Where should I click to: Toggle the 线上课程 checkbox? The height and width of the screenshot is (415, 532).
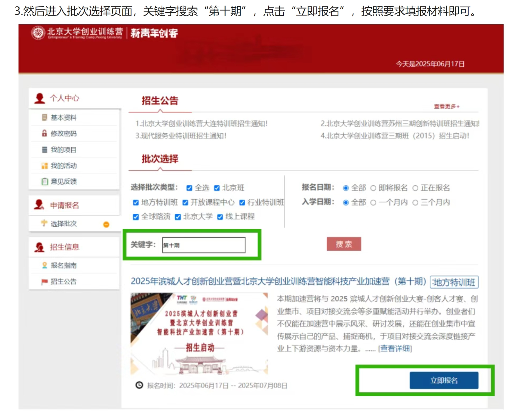pos(220,217)
